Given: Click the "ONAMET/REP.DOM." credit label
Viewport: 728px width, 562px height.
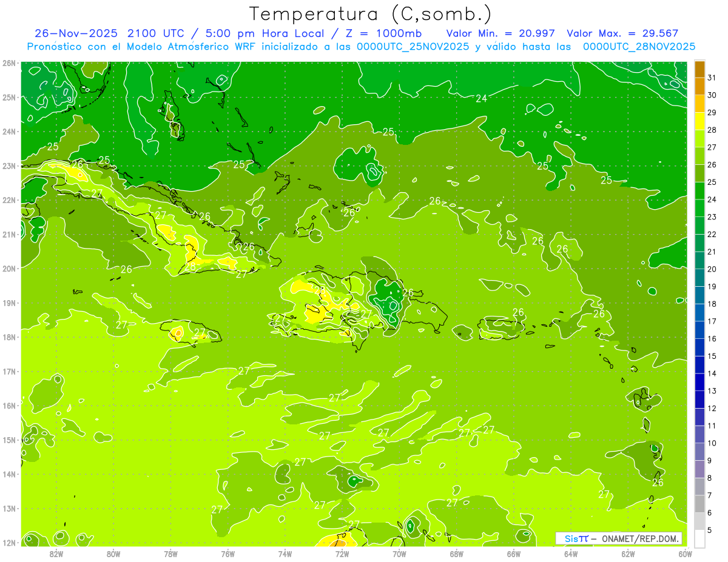Looking at the screenshot, I should (x=641, y=538).
